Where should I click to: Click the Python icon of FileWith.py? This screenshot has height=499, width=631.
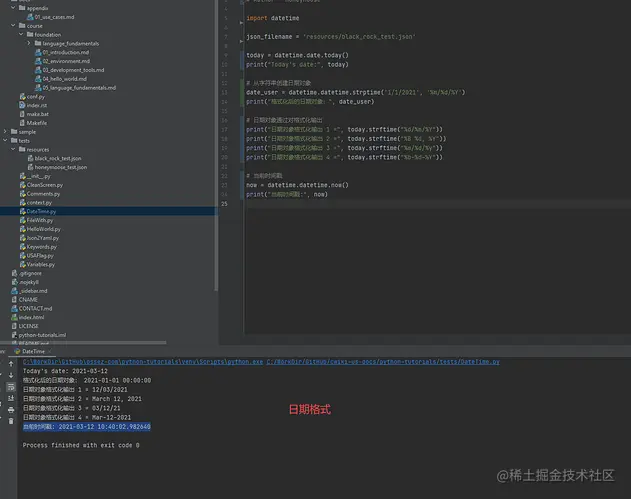point(23,221)
